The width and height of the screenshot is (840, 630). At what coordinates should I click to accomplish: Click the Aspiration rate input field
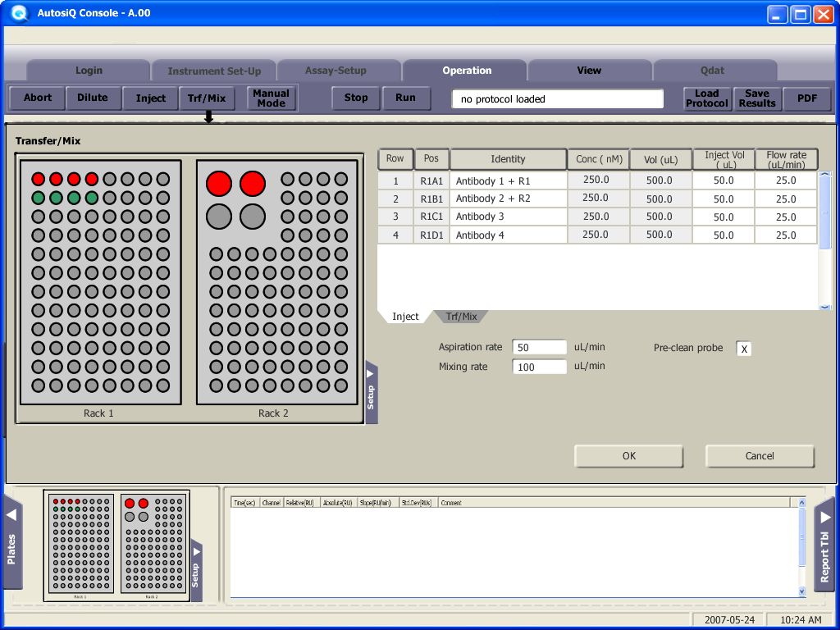539,347
